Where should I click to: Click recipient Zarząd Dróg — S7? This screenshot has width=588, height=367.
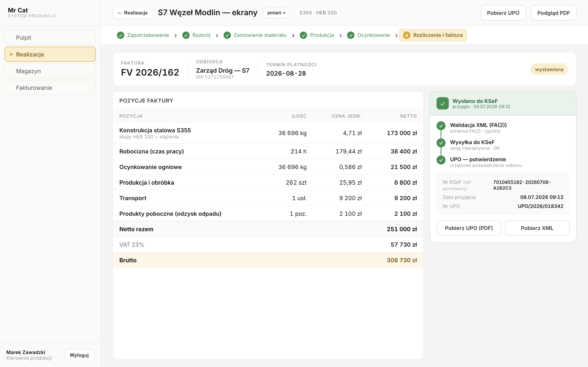[x=223, y=71]
